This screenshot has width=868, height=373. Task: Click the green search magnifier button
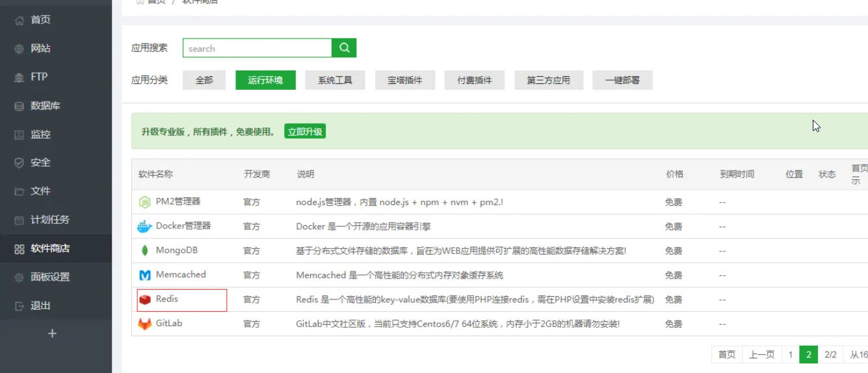click(x=344, y=48)
